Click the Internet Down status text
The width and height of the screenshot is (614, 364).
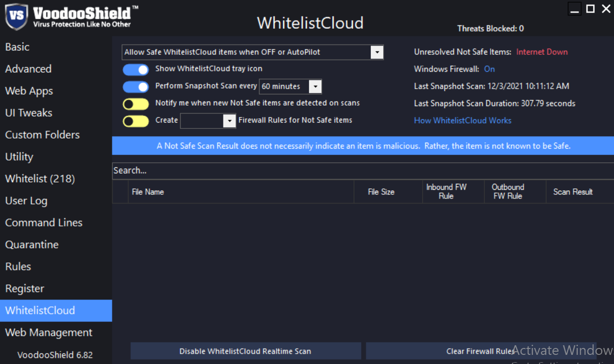point(542,52)
